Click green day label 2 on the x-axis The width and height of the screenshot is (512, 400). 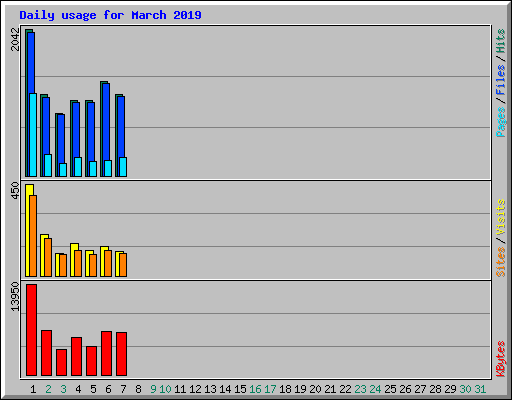click(48, 389)
